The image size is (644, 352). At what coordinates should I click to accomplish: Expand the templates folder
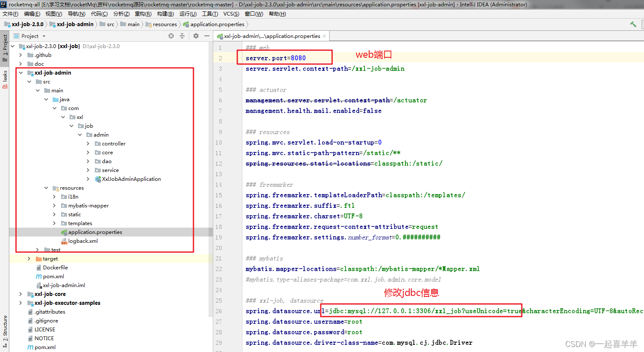pyautogui.click(x=54, y=223)
